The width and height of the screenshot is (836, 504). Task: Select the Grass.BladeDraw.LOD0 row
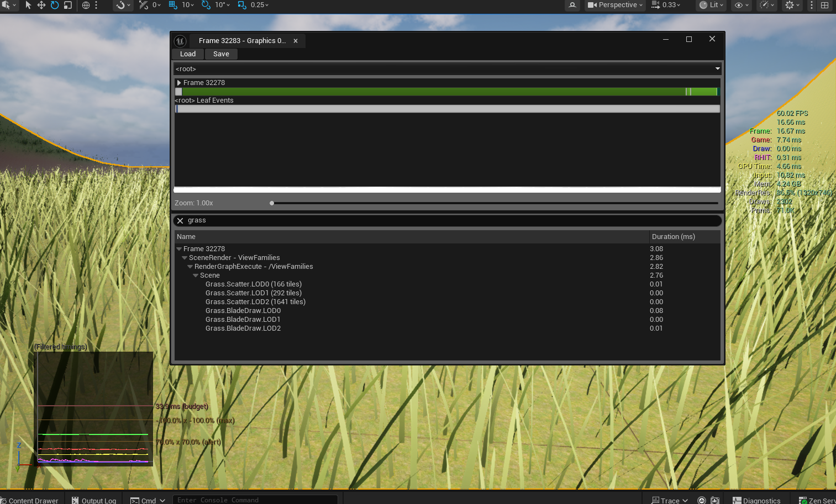(448, 311)
